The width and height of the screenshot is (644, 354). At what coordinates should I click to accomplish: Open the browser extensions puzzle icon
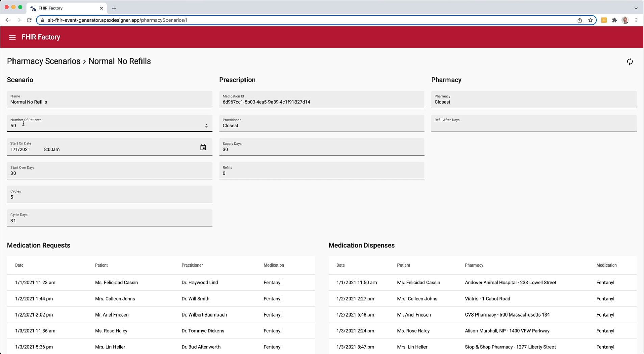614,20
